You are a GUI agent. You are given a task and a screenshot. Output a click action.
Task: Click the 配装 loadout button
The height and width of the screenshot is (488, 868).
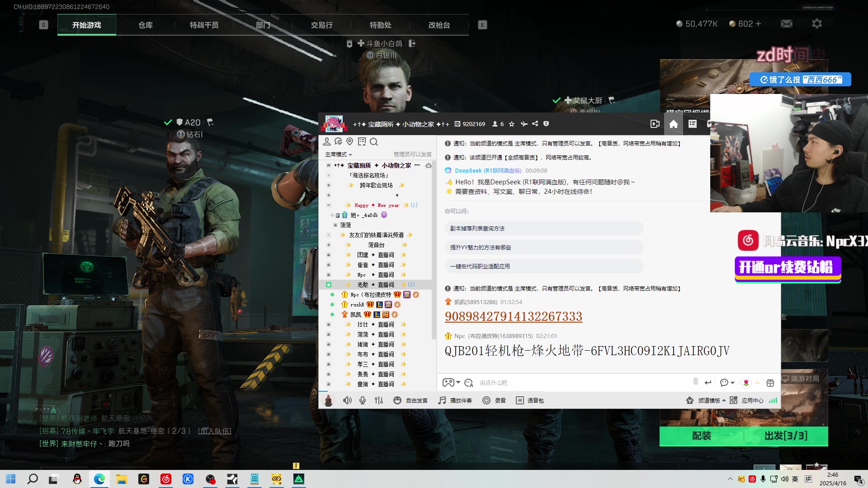701,436
